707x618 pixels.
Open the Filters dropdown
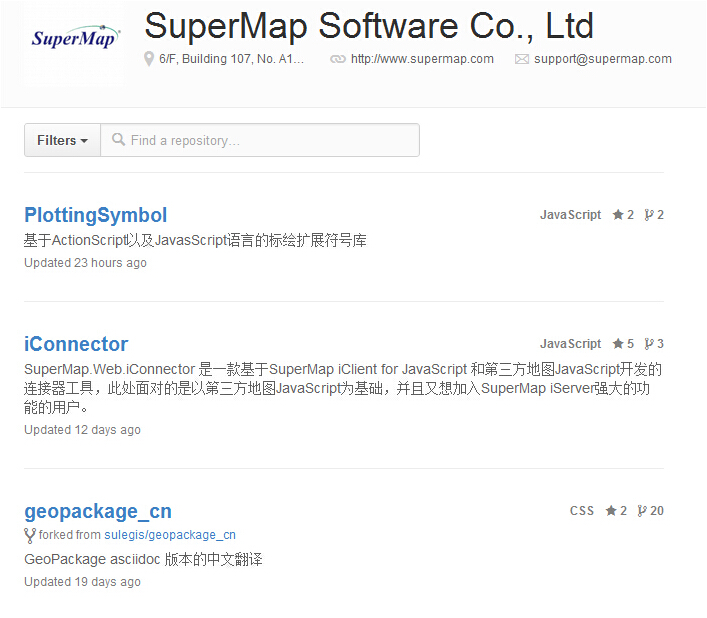62,141
